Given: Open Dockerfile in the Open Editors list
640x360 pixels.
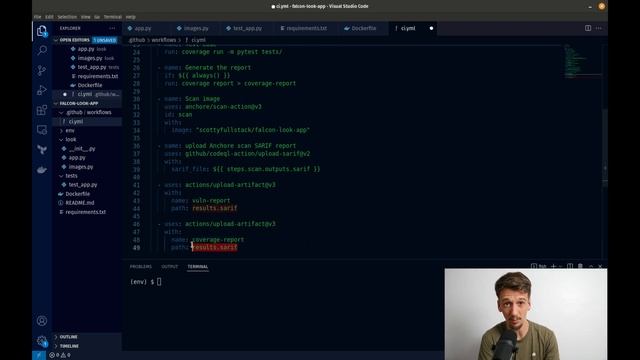Looking at the screenshot, I should tap(87, 85).
